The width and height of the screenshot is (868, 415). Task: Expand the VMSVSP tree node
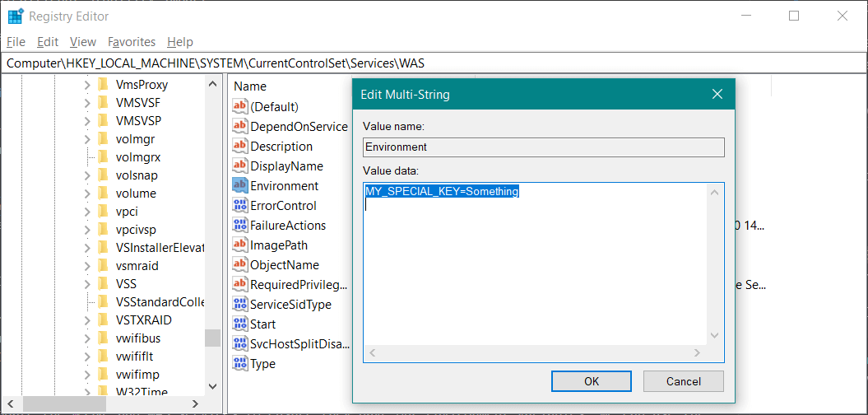click(x=87, y=121)
